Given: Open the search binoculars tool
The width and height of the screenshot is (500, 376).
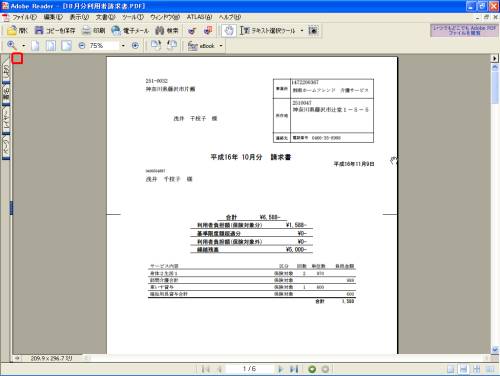Looking at the screenshot, I should click(x=167, y=31).
